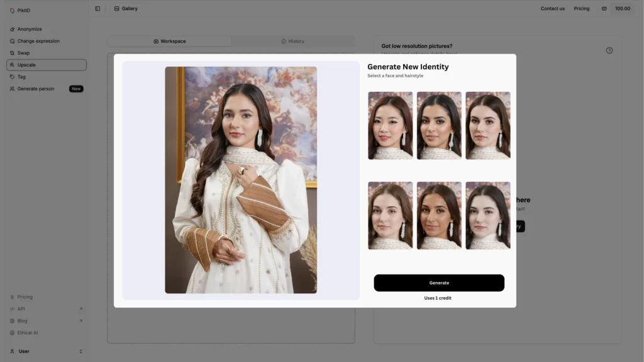Select the top-left face thumbnail

pos(390,125)
